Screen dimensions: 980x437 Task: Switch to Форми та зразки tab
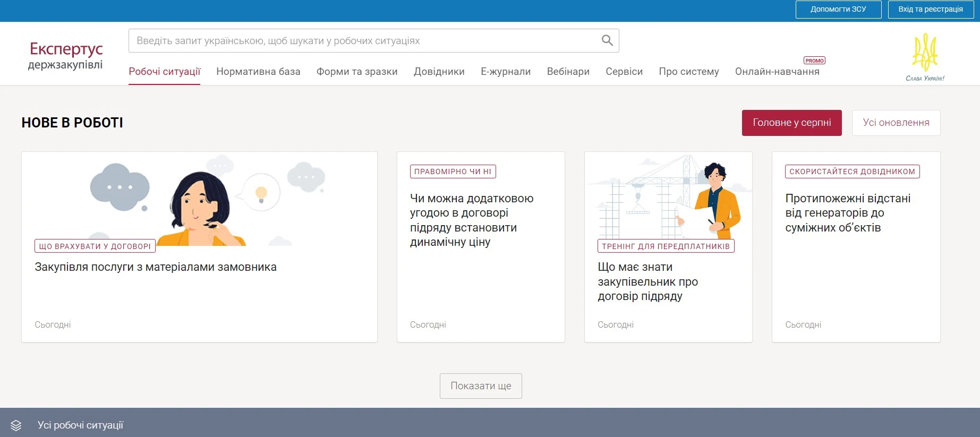click(357, 72)
